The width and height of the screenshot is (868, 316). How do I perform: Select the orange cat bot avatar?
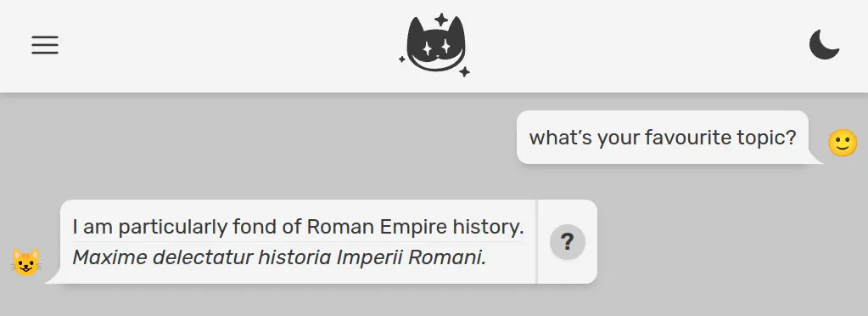(x=26, y=262)
